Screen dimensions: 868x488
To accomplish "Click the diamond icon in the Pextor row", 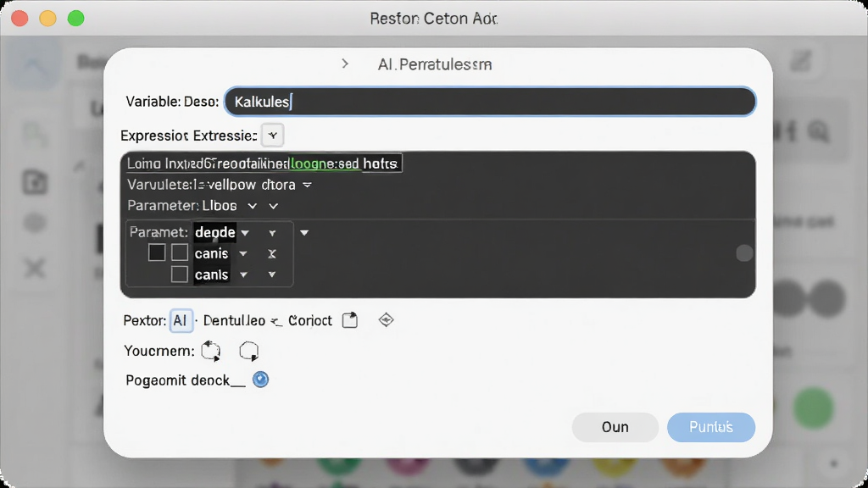I will [386, 319].
